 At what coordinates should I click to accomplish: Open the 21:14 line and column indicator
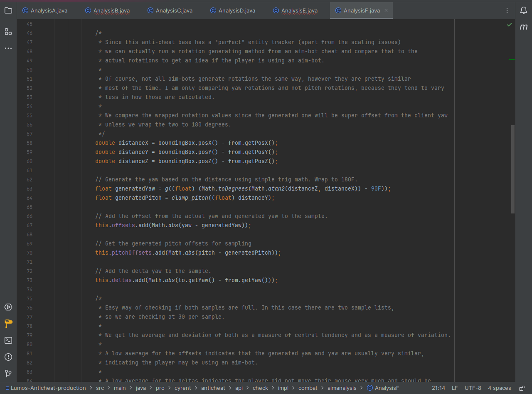tap(438, 388)
